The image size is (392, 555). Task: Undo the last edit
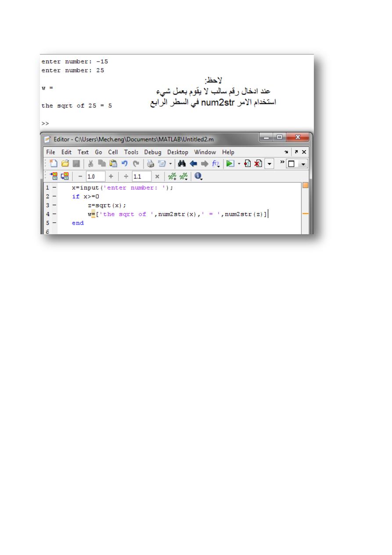[125, 163]
